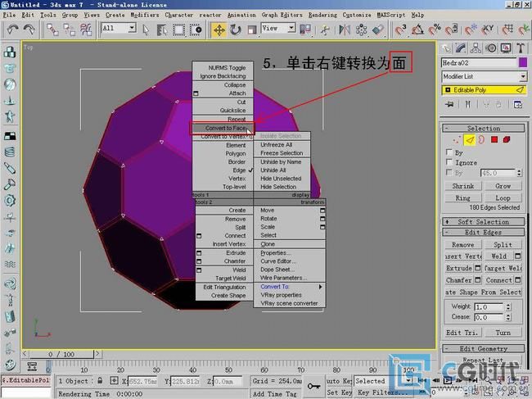Click the Pin Stack icon

(x=450, y=104)
